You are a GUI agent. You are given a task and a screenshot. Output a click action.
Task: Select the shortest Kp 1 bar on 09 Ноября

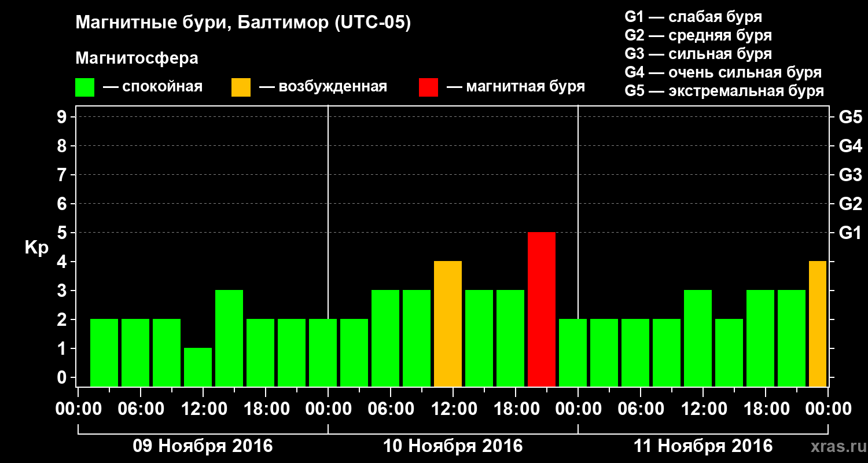pos(198,368)
